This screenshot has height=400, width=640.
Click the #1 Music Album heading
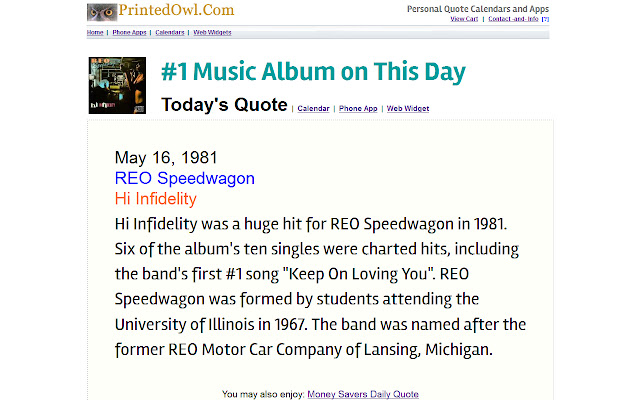[313, 72]
